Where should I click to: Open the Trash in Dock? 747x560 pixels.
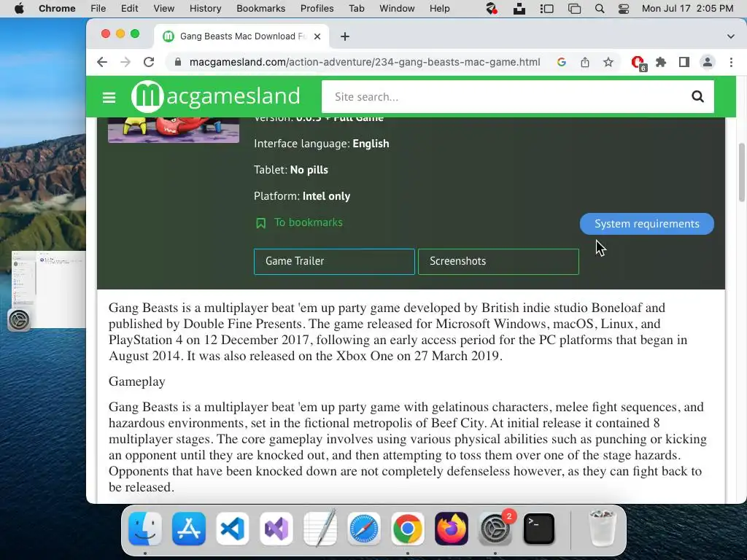coord(603,528)
